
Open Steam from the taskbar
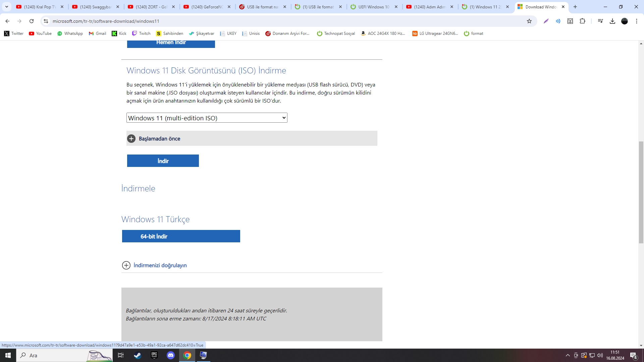click(138, 355)
